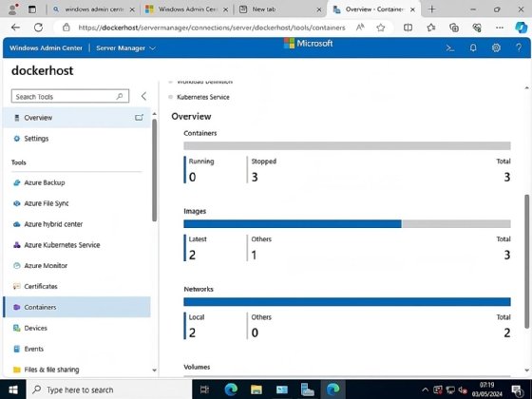Open the Collections icon in Edge
Image resolution: width=532 pixels, height=399 pixels.
(x=454, y=28)
